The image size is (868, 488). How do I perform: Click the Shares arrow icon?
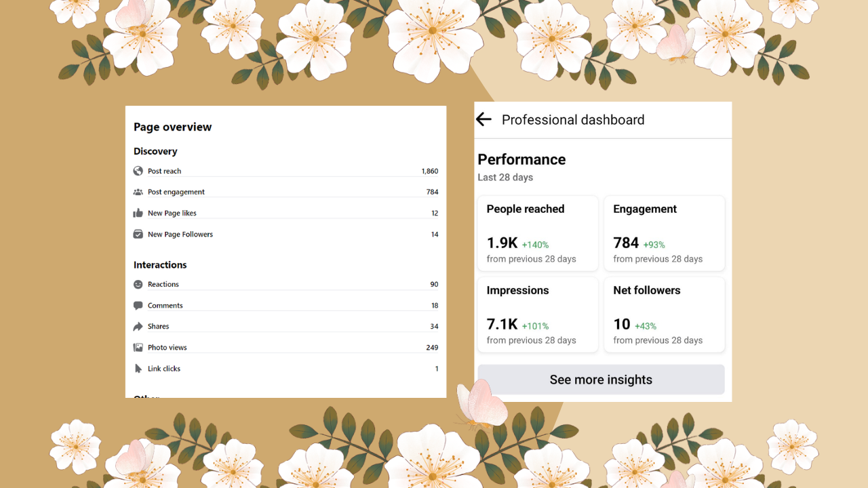138,326
